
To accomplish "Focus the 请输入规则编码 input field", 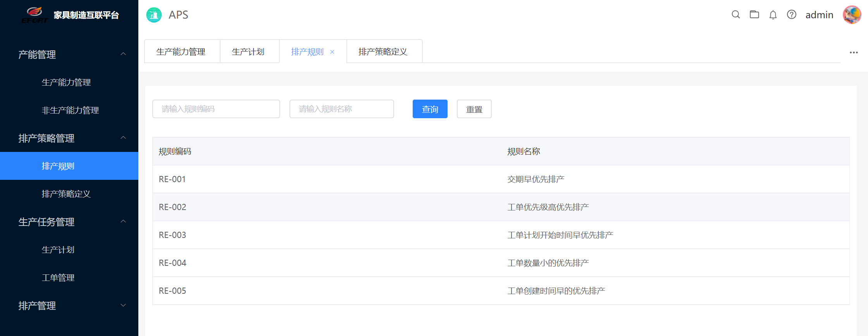I will (216, 109).
